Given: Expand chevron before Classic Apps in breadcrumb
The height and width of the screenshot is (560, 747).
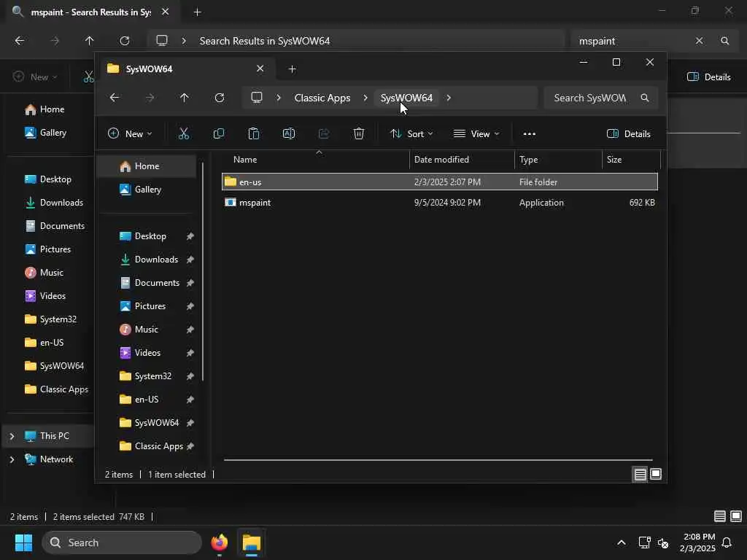Looking at the screenshot, I should tap(279, 98).
